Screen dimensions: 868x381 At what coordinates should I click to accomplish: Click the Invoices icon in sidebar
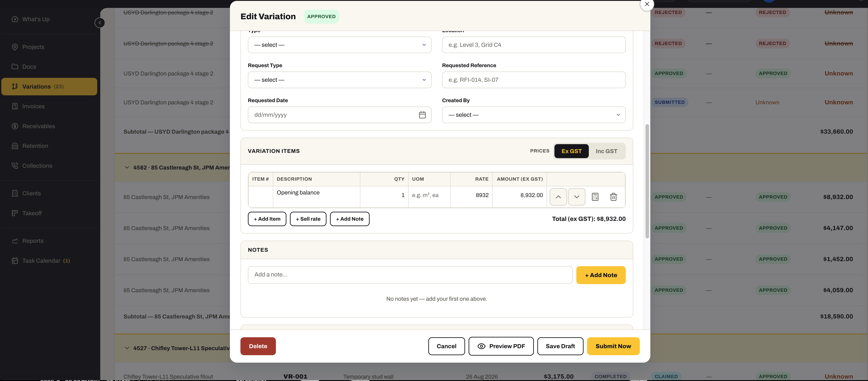15,106
